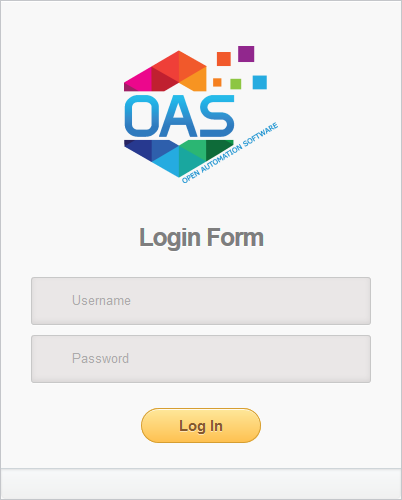Select the green square in the logo
Image resolution: width=402 pixels, height=500 pixels.
tap(236, 84)
